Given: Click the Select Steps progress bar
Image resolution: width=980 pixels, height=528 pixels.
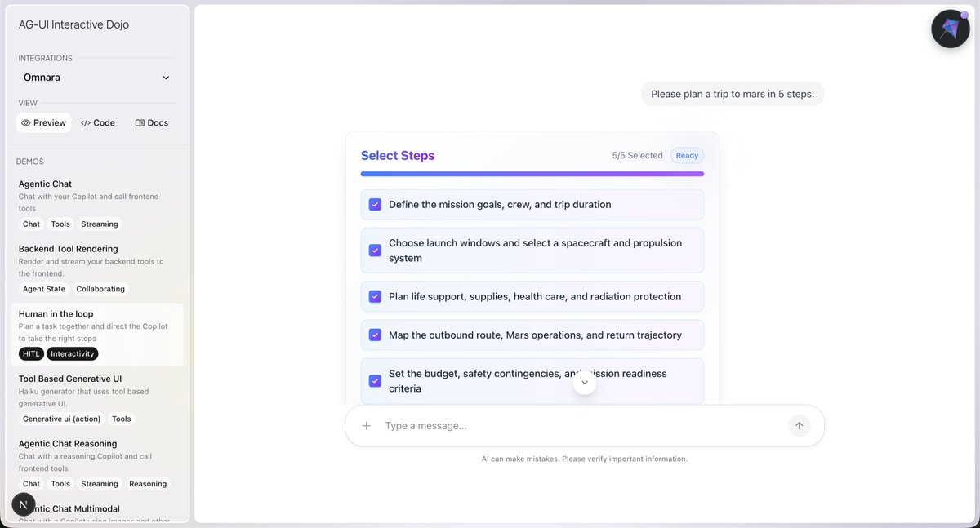Looking at the screenshot, I should pyautogui.click(x=532, y=174).
